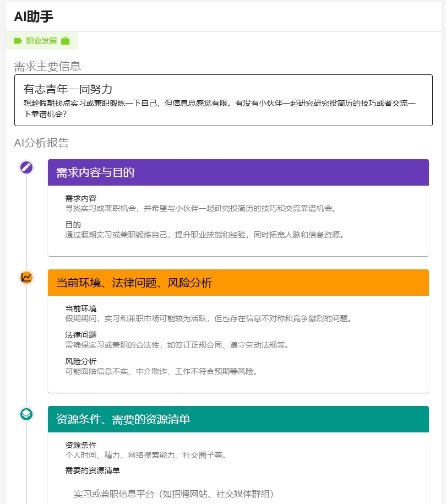Click the briefcase icon beside 职业发展
Screen dimensions: 446x504
[x=66, y=41]
